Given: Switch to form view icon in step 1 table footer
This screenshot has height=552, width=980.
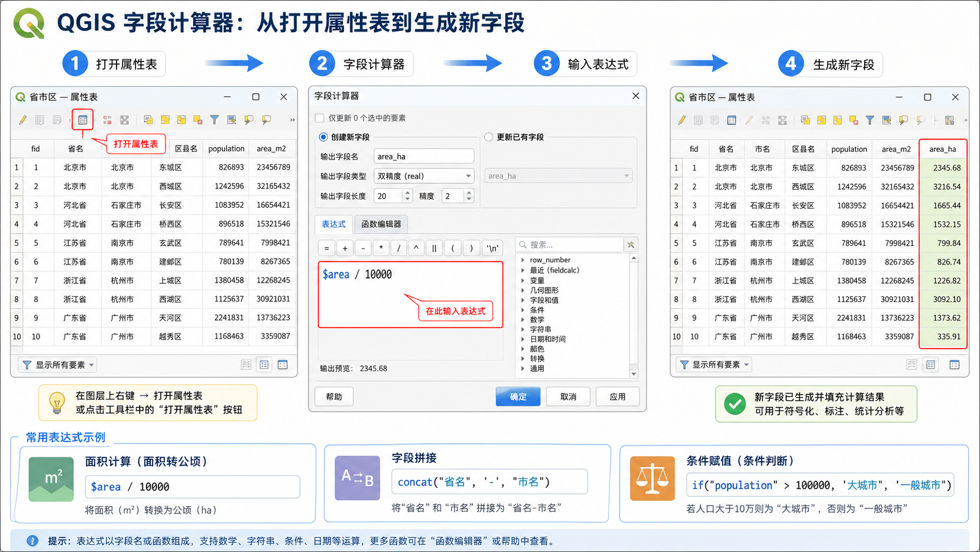Looking at the screenshot, I should (264, 365).
